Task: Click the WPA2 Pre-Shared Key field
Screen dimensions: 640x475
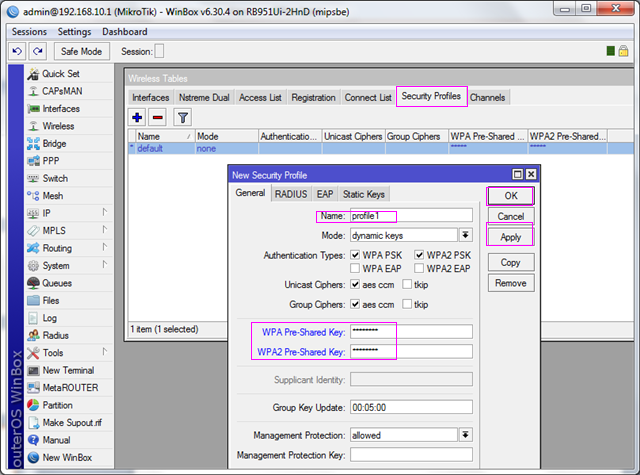Action: pos(411,351)
